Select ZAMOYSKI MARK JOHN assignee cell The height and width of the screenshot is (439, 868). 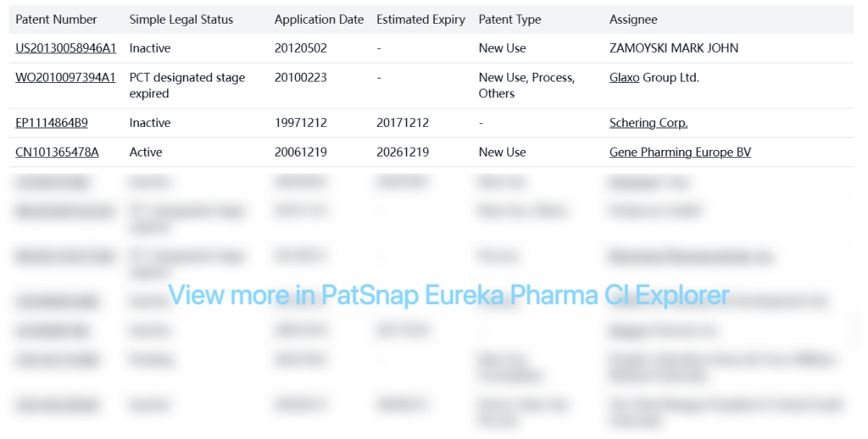pyautogui.click(x=673, y=48)
